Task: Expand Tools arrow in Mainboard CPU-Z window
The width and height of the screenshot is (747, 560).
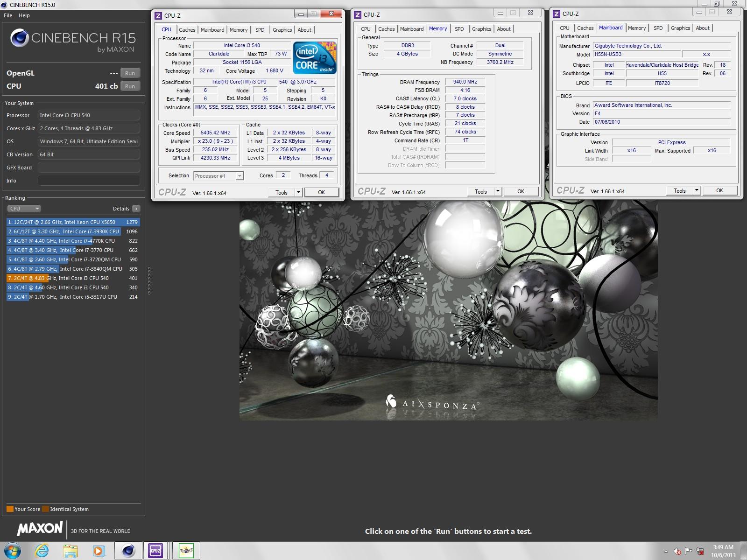Action: click(697, 190)
